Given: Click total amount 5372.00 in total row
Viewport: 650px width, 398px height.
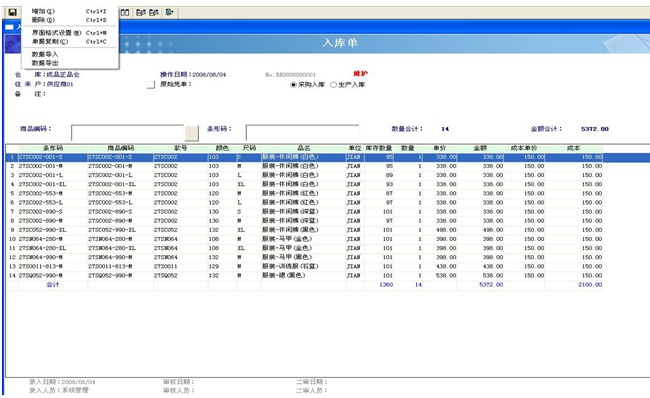Looking at the screenshot, I should 491,285.
